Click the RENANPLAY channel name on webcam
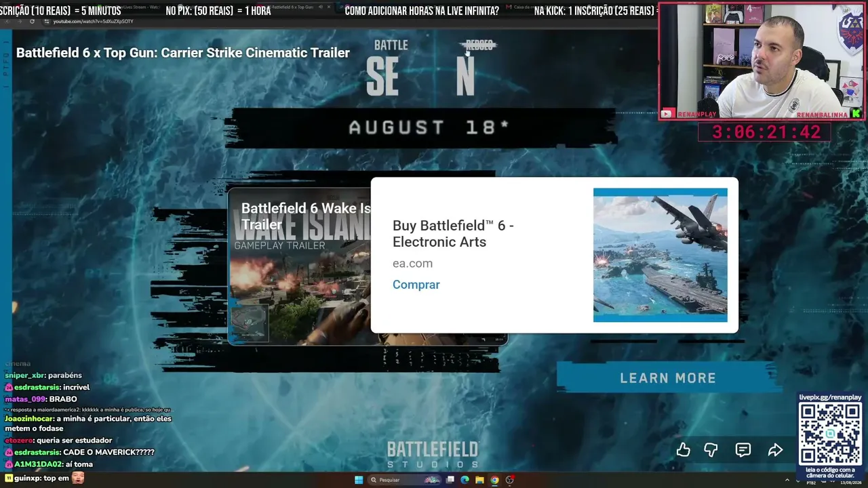This screenshot has height=488, width=868. tap(698, 115)
